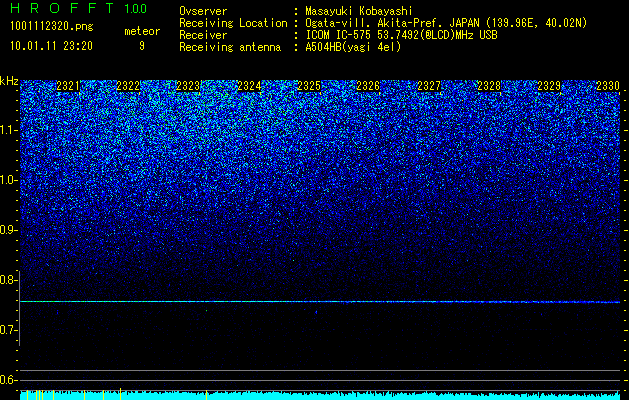Select the Ogata-vill. Akita-Pref. JAPAN location text
The width and height of the screenshot is (629, 400).
[446, 23]
